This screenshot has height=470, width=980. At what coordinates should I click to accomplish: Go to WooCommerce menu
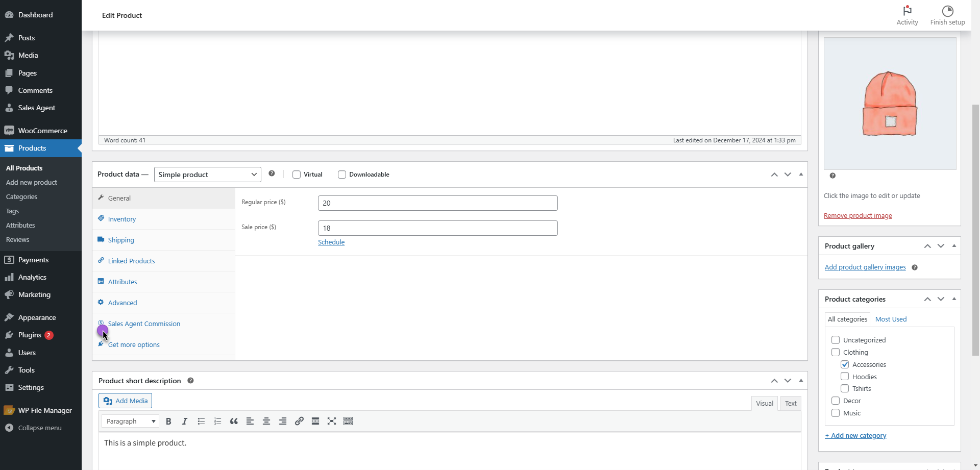point(41,131)
